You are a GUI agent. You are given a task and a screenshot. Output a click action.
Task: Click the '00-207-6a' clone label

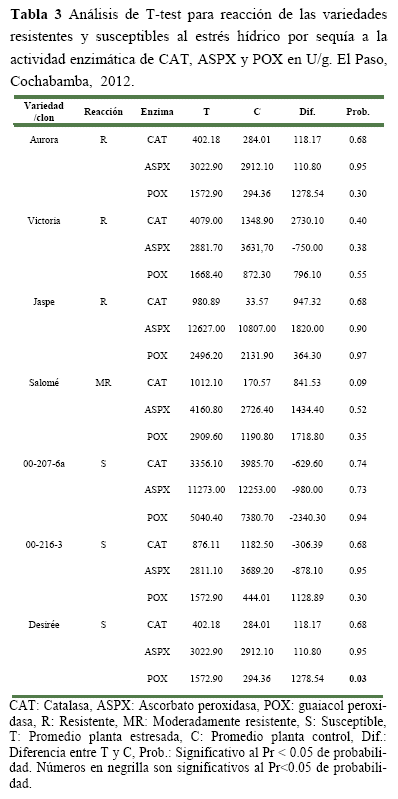pos(44,464)
